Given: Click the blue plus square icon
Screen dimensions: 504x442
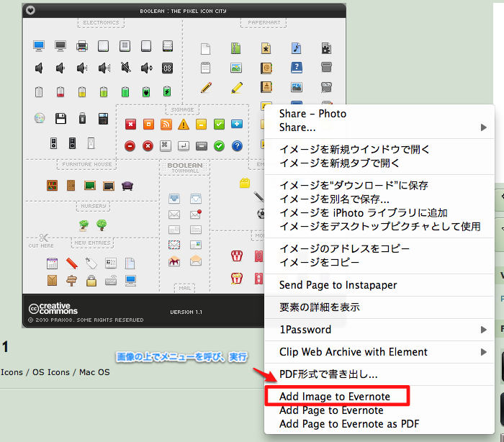Looking at the screenshot, I should (237, 124).
